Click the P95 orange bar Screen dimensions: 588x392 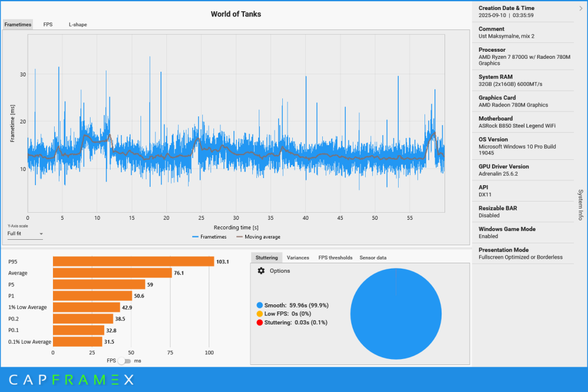click(x=133, y=262)
